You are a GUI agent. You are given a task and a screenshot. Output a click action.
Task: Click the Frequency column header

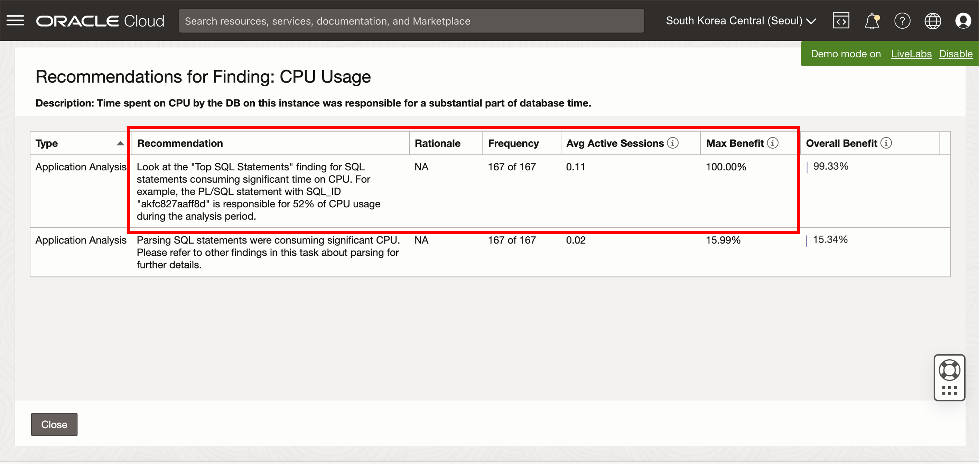(513, 143)
